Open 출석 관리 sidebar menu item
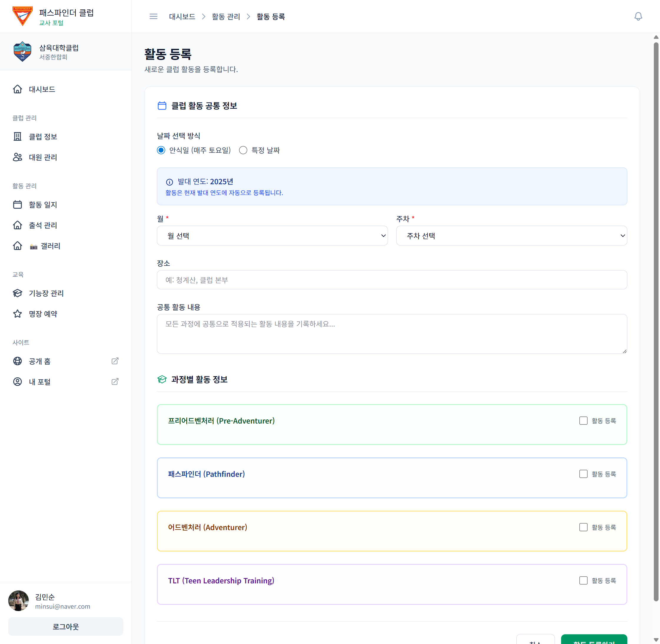Viewport: 660px width, 644px height. 43,225
